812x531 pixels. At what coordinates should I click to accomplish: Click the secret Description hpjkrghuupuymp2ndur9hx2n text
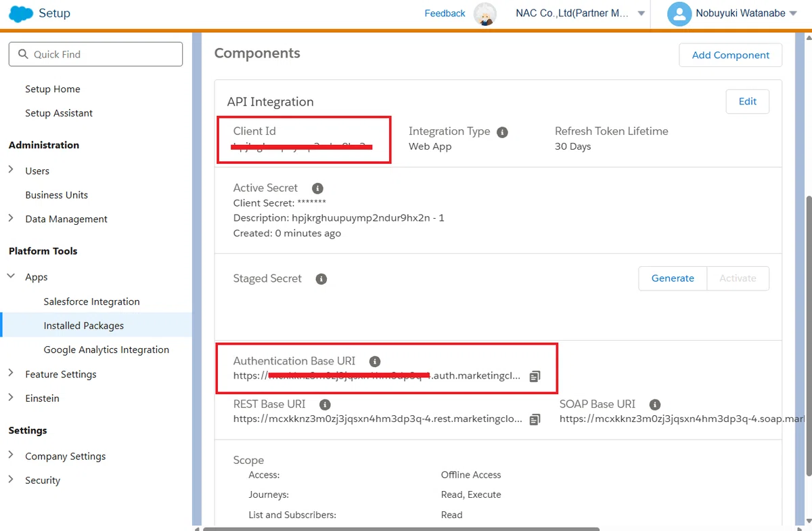(x=339, y=218)
